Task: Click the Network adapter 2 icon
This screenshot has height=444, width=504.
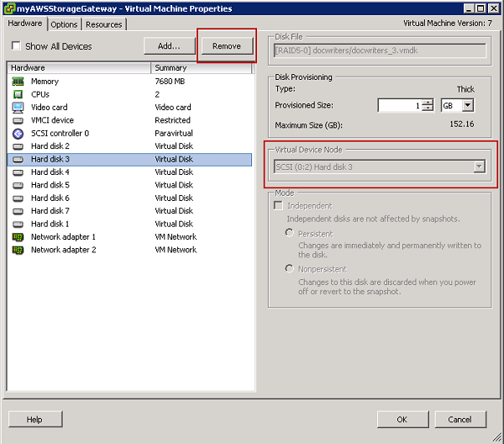Action: 18,250
